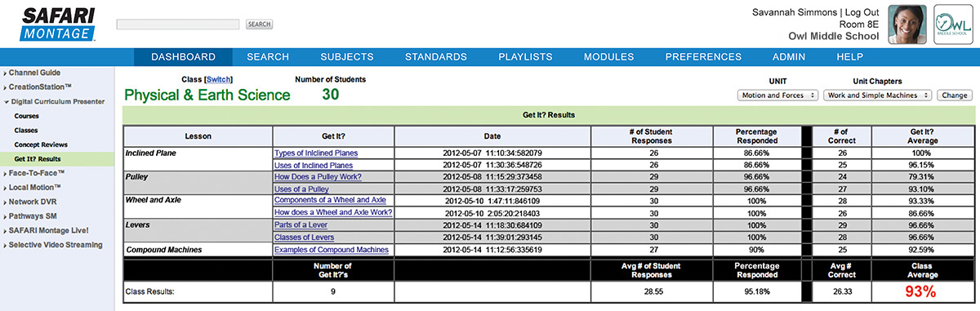The height and width of the screenshot is (311, 980).
Task: Click the 79.31% Get It? average cell
Action: pyautogui.click(x=922, y=176)
